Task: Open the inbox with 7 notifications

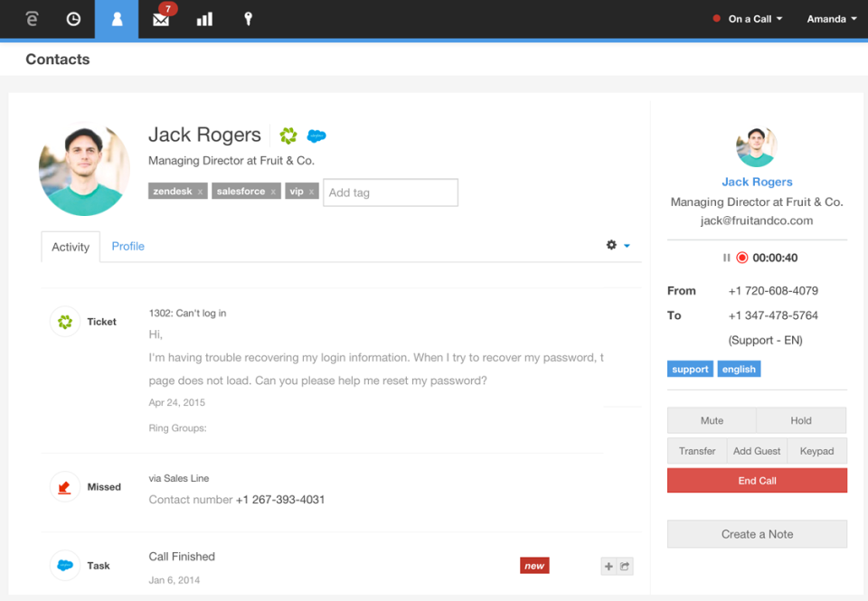Action: tap(161, 19)
